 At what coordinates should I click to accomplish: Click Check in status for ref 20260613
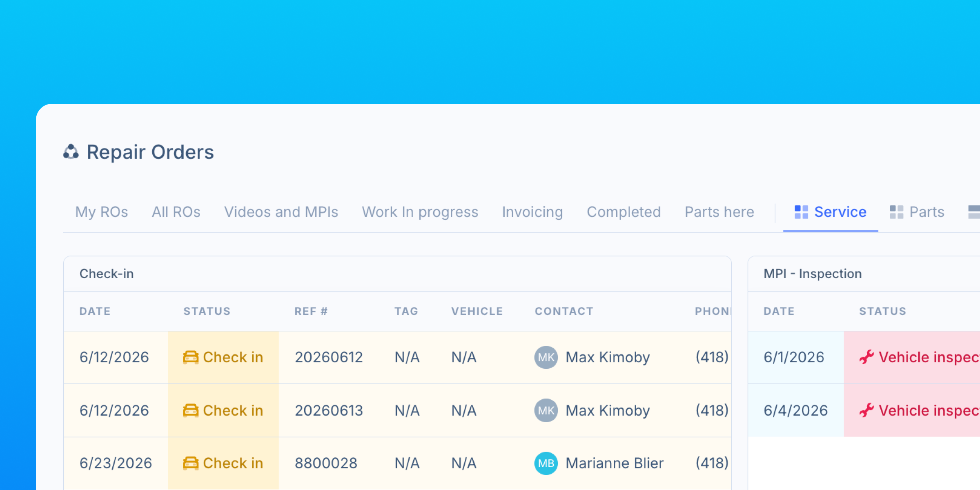tap(223, 410)
